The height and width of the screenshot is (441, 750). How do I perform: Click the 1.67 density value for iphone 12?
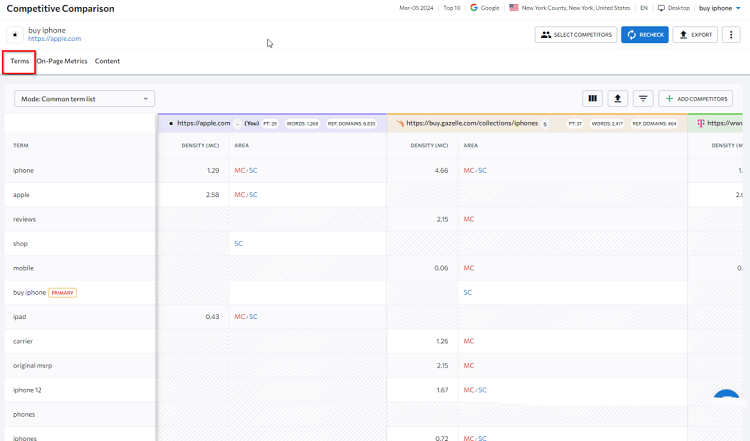[x=442, y=390]
